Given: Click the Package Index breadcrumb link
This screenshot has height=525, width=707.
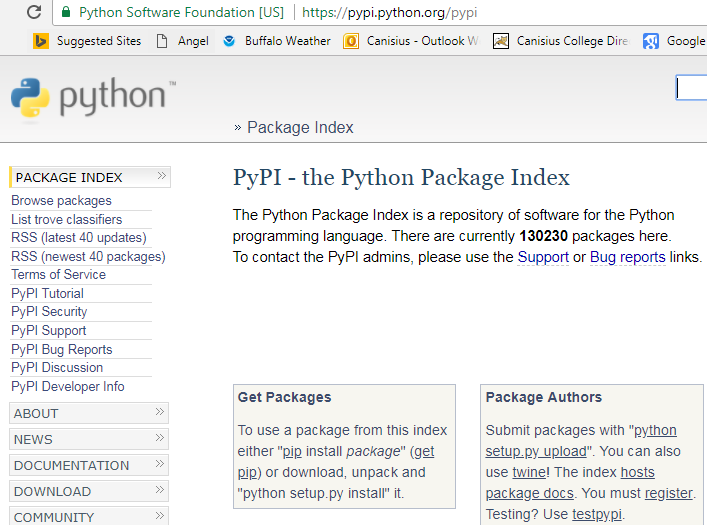Looking at the screenshot, I should pyautogui.click(x=300, y=127).
